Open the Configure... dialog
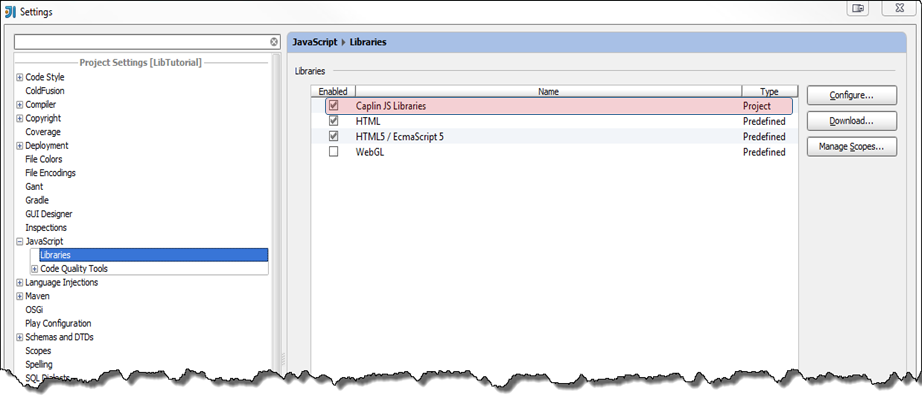Screen dimensions: 922x398 point(851,95)
